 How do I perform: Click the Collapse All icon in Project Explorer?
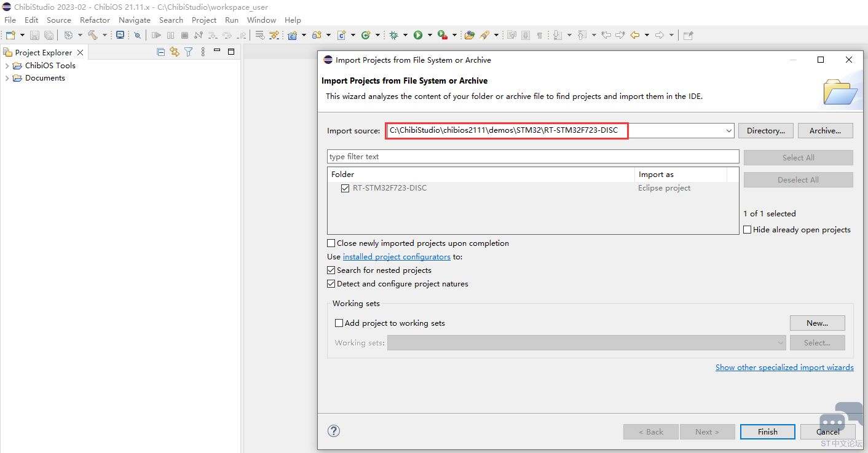point(161,52)
